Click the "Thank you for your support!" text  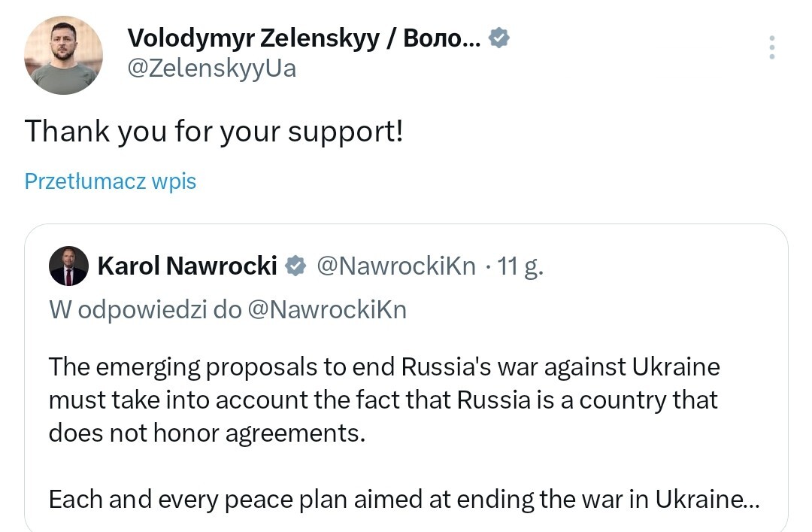point(214,131)
